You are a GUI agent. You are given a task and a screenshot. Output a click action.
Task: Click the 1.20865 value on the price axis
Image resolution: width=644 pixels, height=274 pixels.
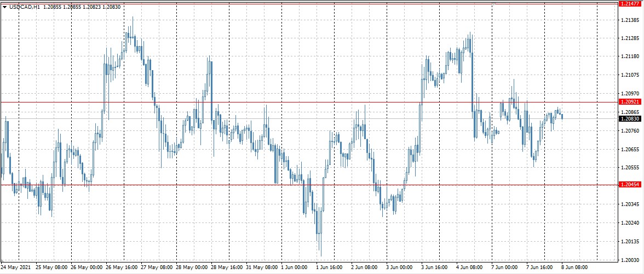pos(630,112)
